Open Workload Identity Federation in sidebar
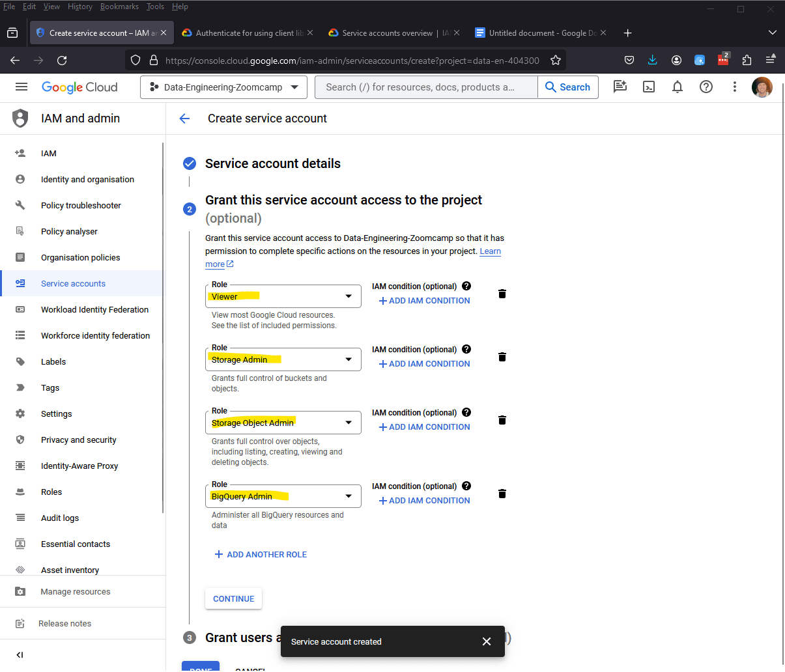Screen dimensions: 785x672 [x=82, y=310]
